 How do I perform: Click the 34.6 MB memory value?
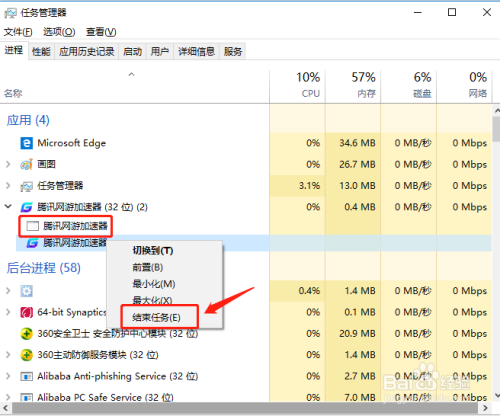click(x=357, y=143)
